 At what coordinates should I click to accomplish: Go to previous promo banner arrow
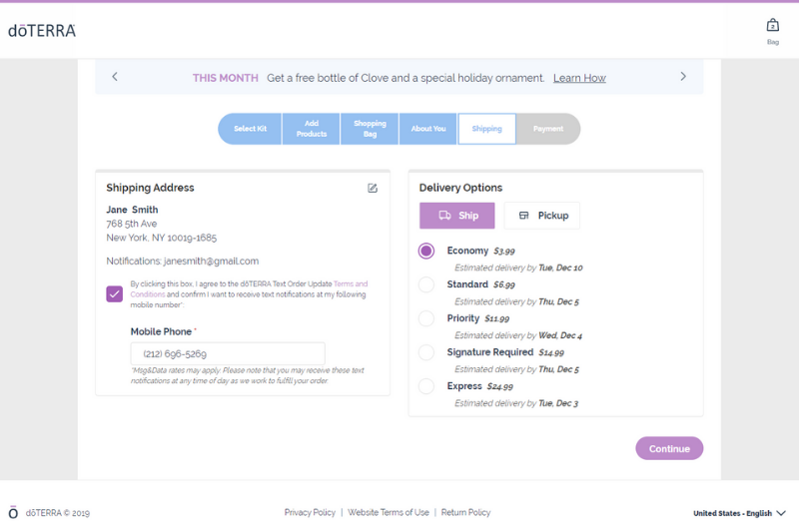(115, 77)
